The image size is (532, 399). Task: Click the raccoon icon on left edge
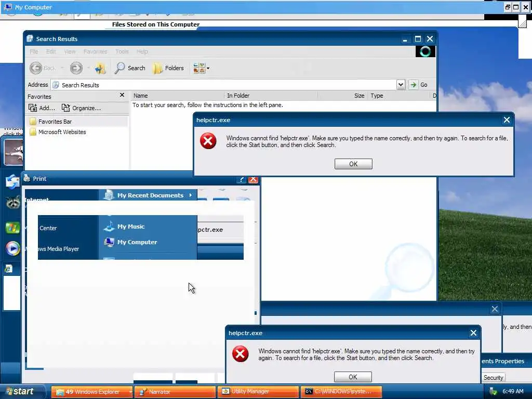[x=13, y=202]
